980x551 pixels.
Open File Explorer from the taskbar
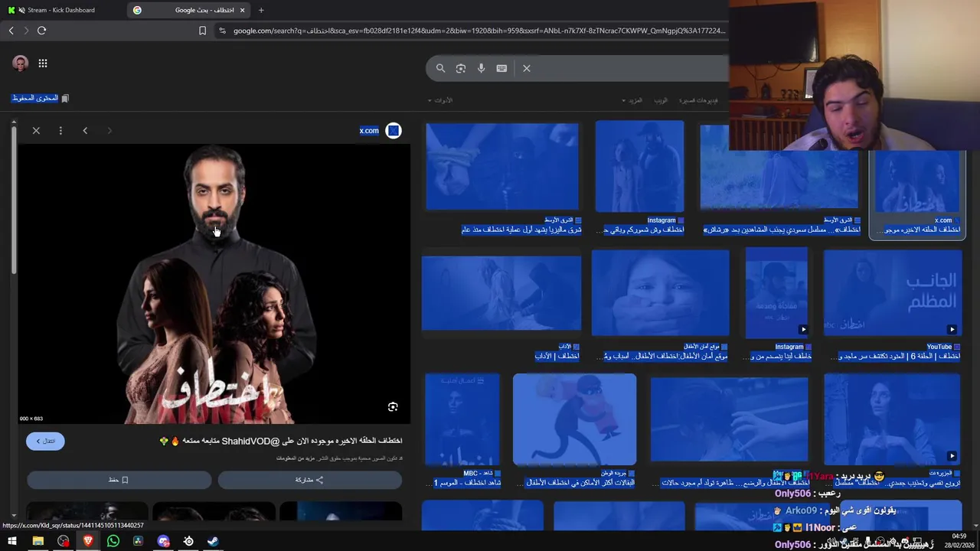(38, 541)
